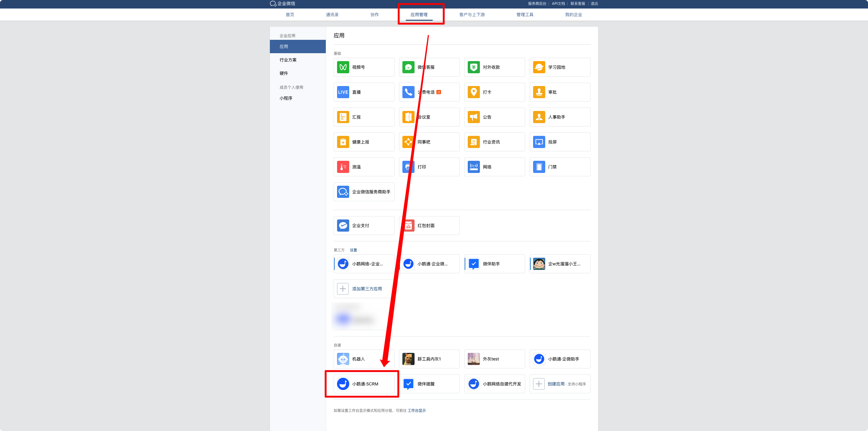Open the 红包封面 app card
Viewport: 868px width, 431px height.
pyautogui.click(x=429, y=226)
